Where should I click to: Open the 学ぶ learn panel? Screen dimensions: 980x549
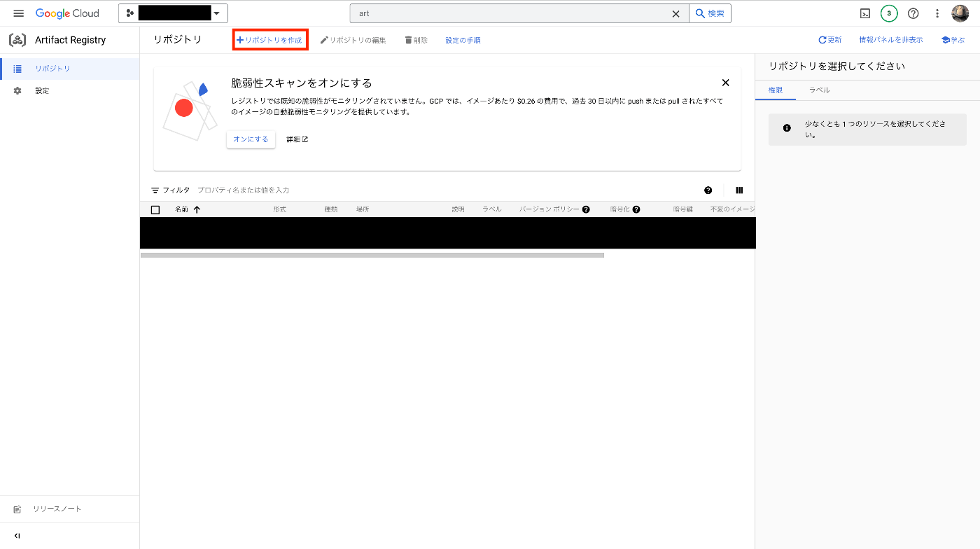(x=953, y=40)
